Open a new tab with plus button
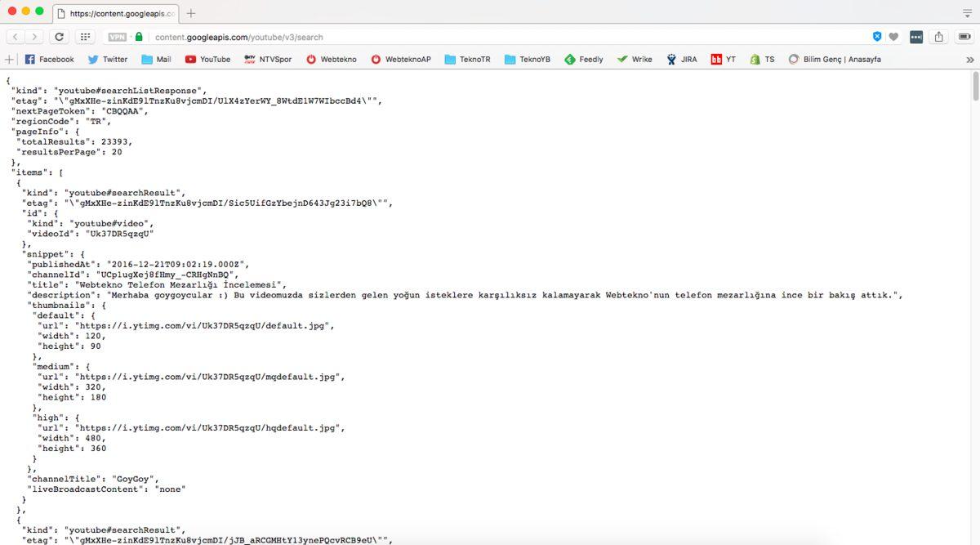Viewport: 980px width, 545px height. (x=191, y=14)
